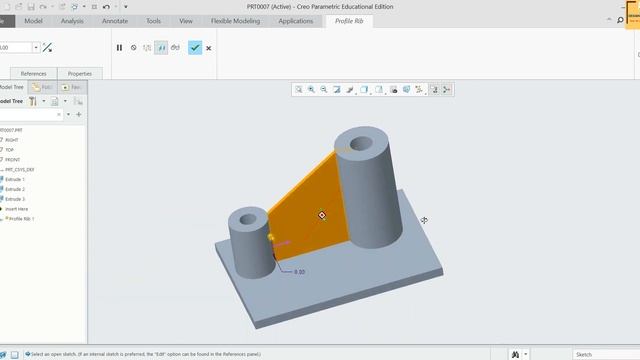Click the View Manager icon
640x360 pixels.
[x=394, y=89]
